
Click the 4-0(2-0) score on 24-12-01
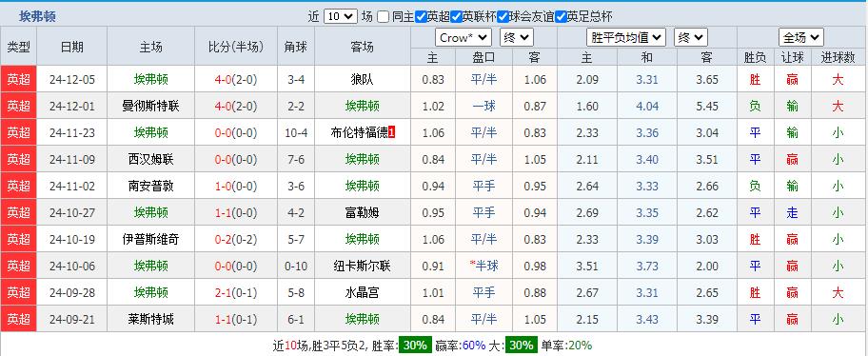pyautogui.click(x=236, y=106)
